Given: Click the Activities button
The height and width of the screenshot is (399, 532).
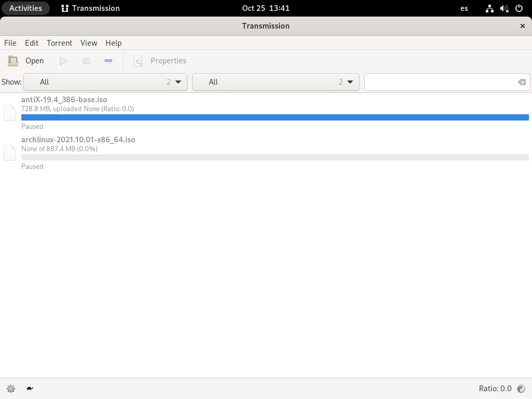Looking at the screenshot, I should (25, 8).
